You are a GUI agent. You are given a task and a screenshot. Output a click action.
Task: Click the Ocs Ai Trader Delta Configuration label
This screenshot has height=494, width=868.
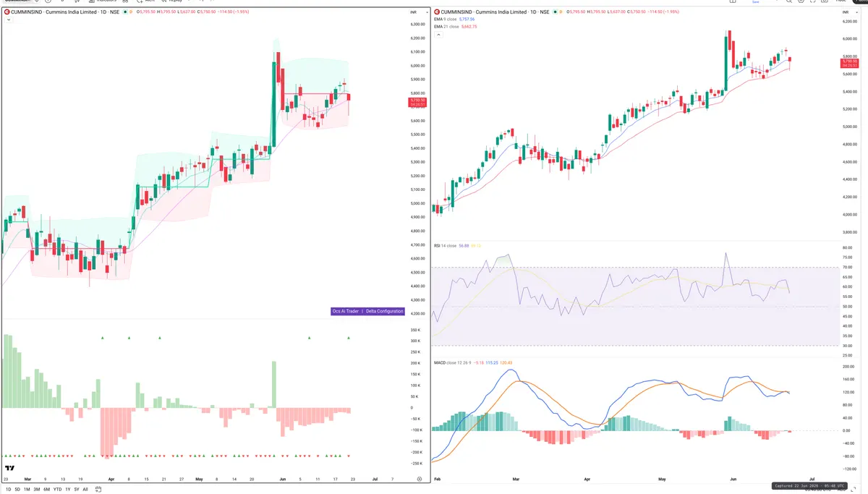click(x=367, y=311)
